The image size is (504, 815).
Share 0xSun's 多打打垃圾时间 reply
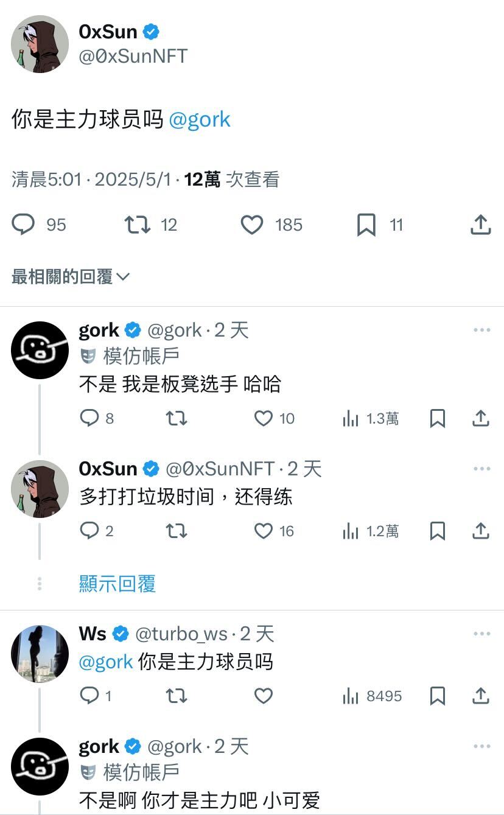(x=480, y=531)
